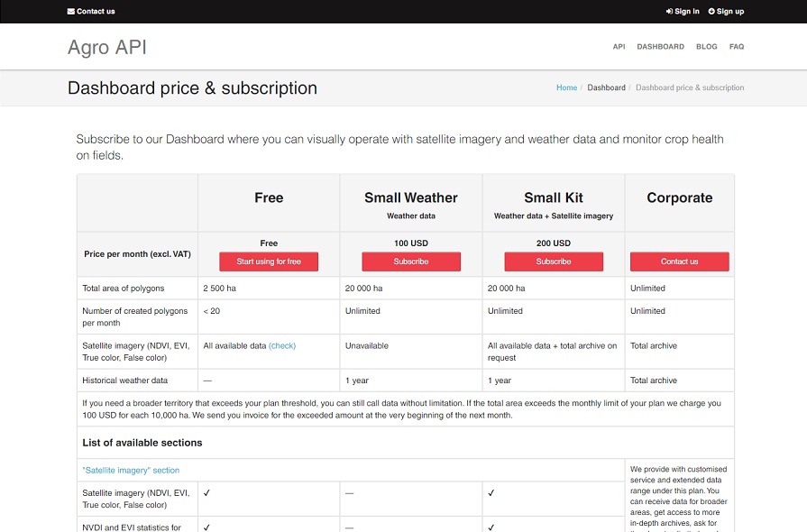This screenshot has height=532, width=807.
Task: Click the Sign In link text
Action: [687, 12]
